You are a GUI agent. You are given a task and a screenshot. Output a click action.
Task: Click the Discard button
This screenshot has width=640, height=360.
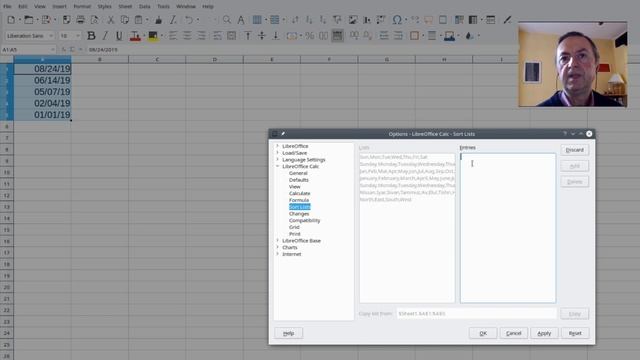(575, 150)
